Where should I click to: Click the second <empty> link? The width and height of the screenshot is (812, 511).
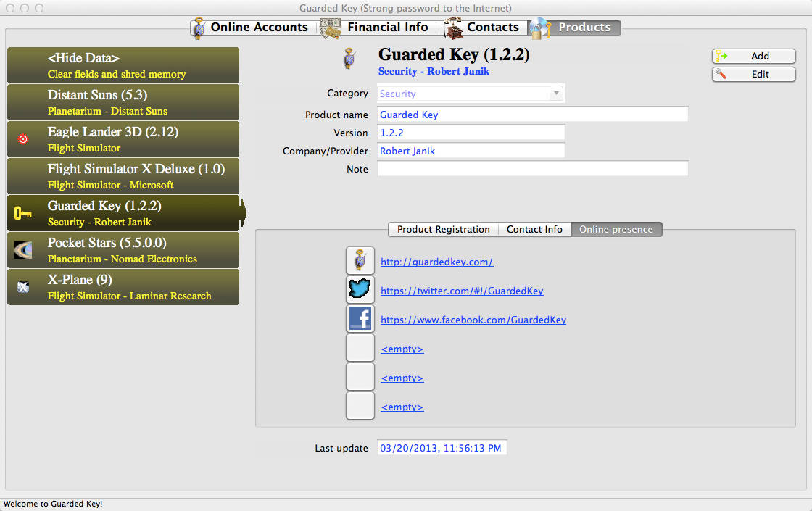(402, 378)
